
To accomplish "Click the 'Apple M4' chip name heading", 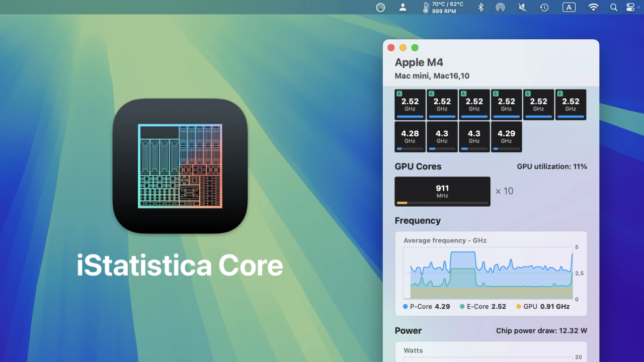I will tap(419, 62).
